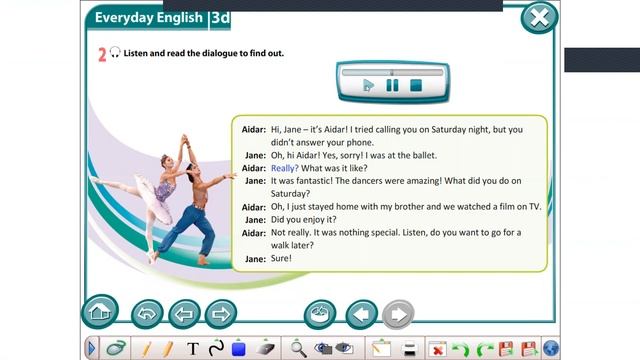This screenshot has width=640, height=360.
Task: Select the curved line drawing tool
Action: pos(216,348)
